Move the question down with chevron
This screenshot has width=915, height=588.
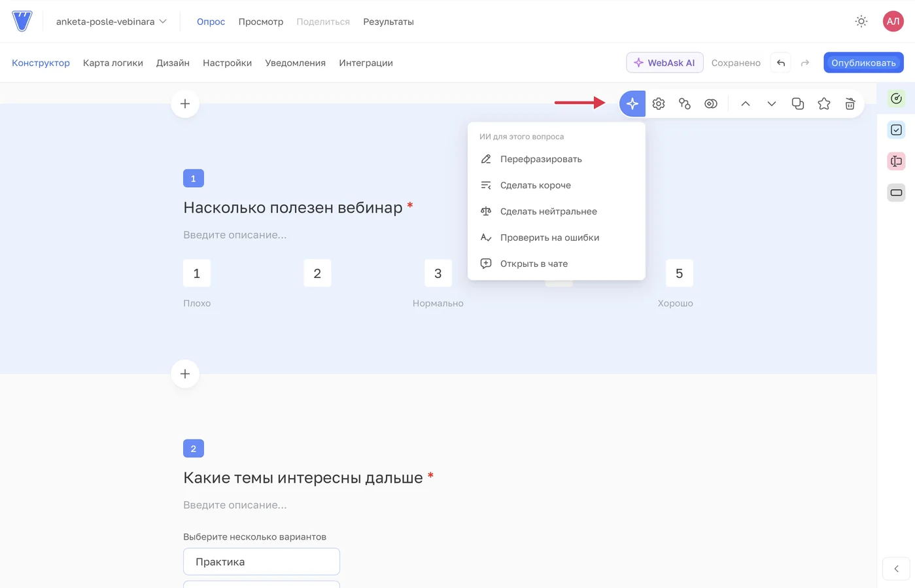(772, 103)
